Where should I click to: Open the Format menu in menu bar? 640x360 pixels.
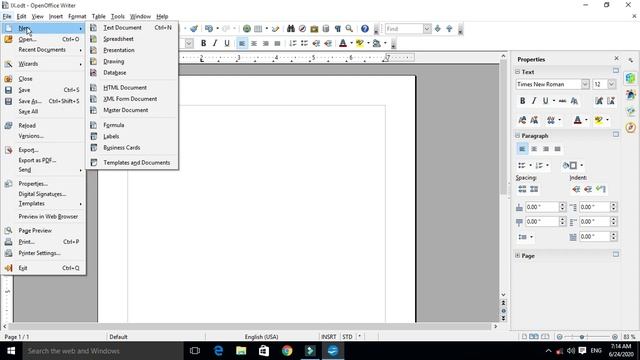point(77,16)
